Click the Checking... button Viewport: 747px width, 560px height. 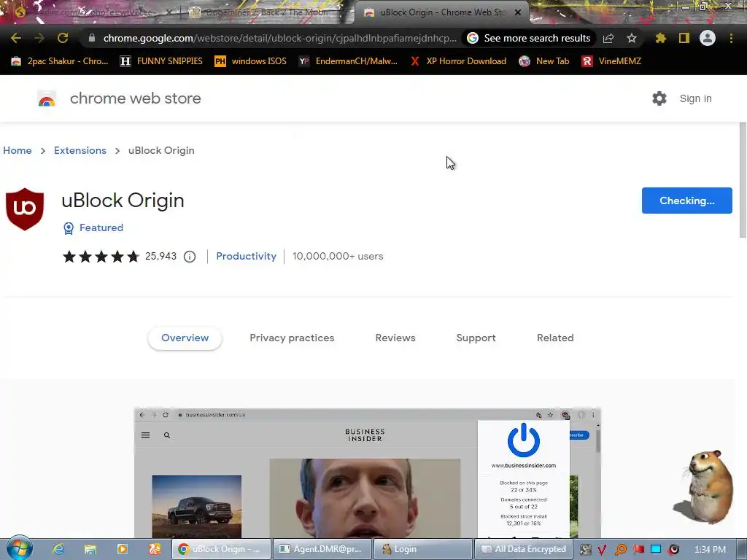click(x=687, y=201)
